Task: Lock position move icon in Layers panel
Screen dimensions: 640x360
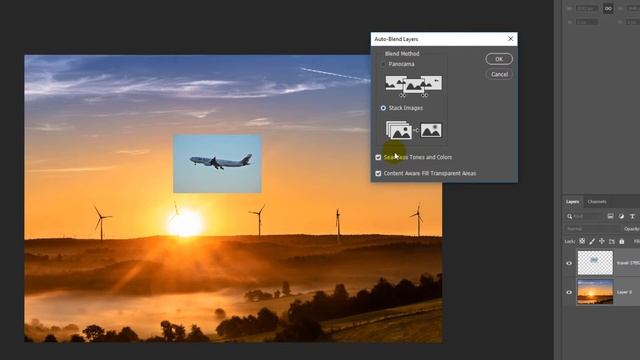Action: tap(602, 241)
